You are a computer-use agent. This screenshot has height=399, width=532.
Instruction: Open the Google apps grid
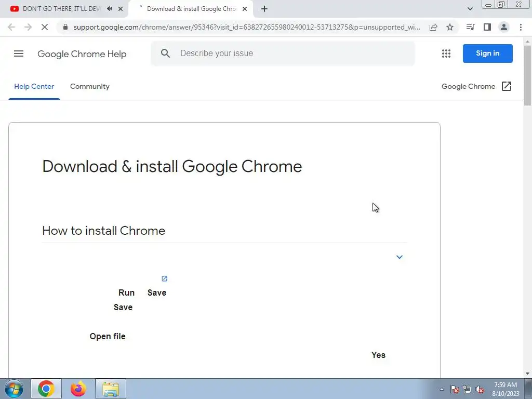point(446,54)
